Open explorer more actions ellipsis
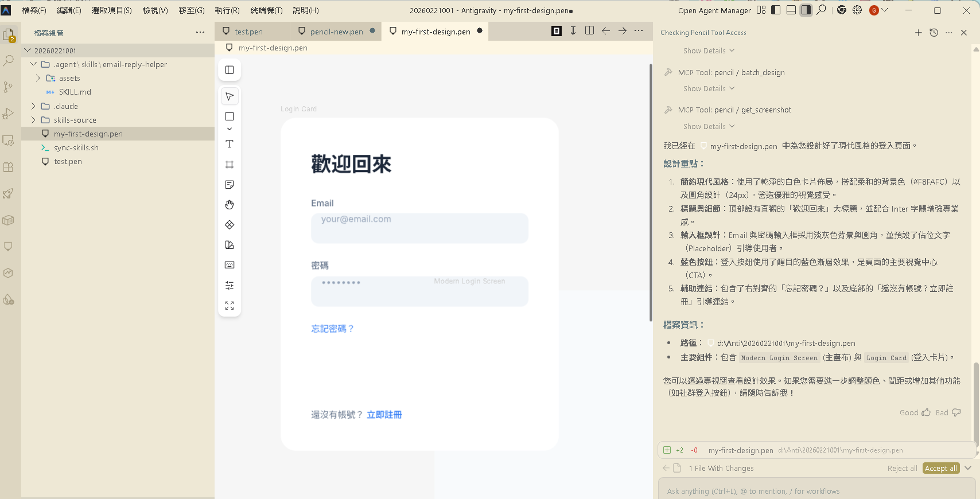 [200, 32]
